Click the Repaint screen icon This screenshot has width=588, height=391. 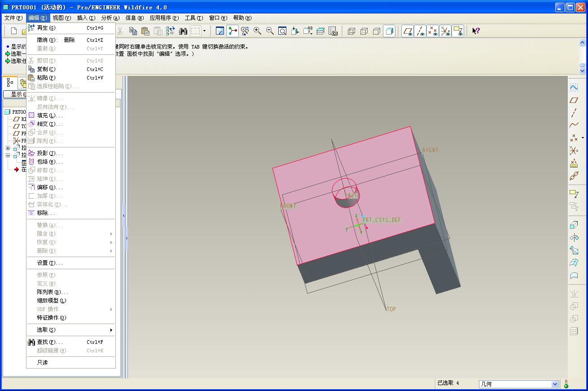click(220, 31)
